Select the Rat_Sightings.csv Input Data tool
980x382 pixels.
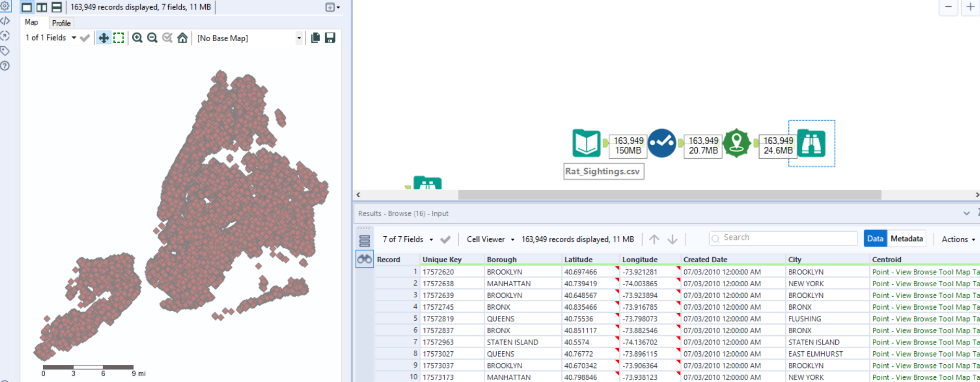[x=586, y=143]
